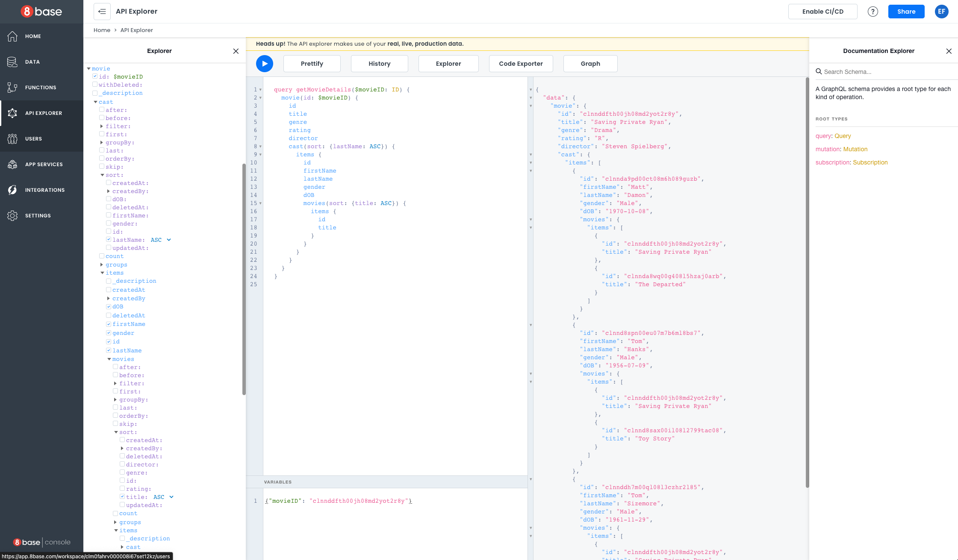Click the Prettify button
Viewport: 958px width, 560px height.
click(x=312, y=63)
